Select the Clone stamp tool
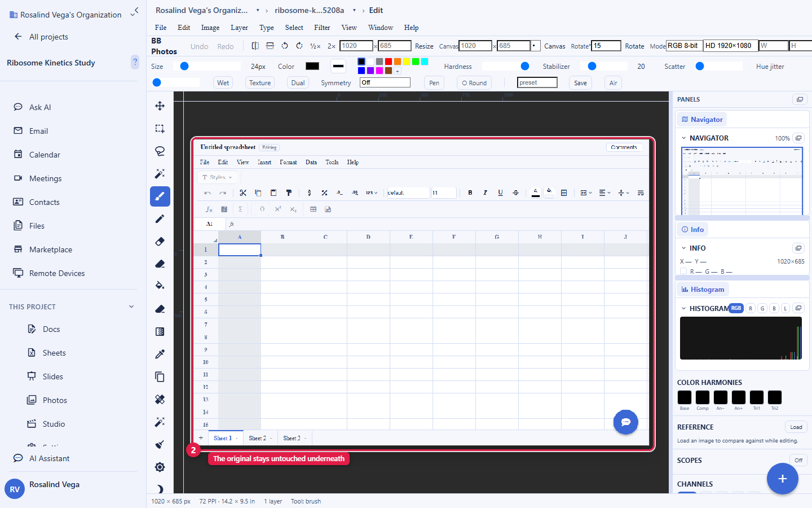The image size is (812, 508). pos(160,377)
